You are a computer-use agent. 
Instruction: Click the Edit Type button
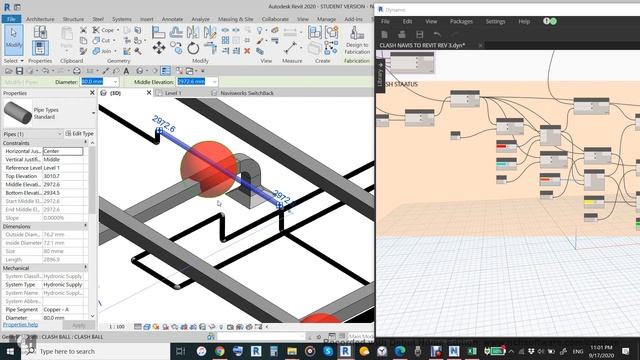pyautogui.click(x=80, y=134)
